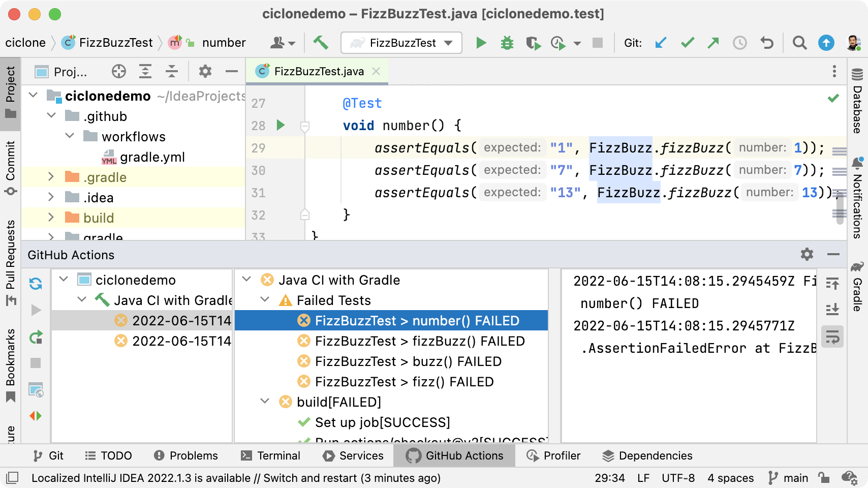This screenshot has width=868, height=488.
Task: Open the user avatar menu
Action: pos(853,43)
